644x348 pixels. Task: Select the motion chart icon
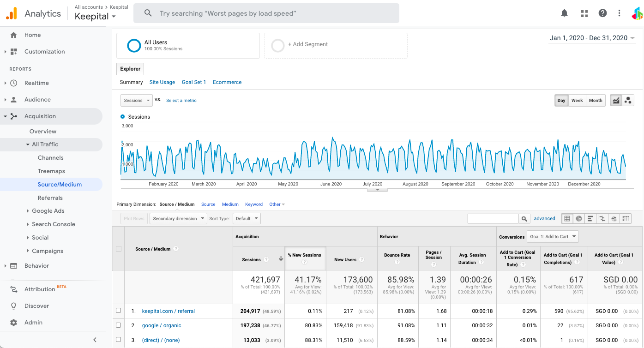(628, 100)
